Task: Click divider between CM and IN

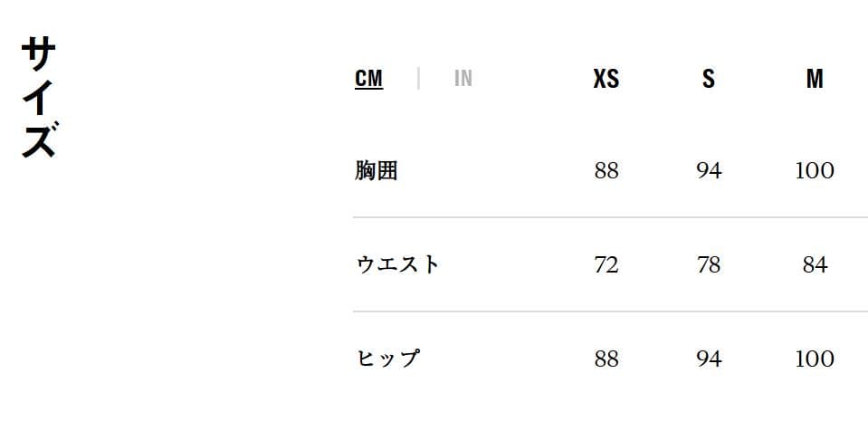Action: pyautogui.click(x=417, y=79)
